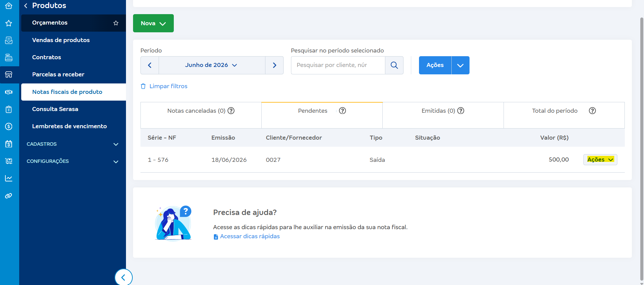
Task: Click help icon beside Notas canceladas
Action: pyautogui.click(x=231, y=111)
